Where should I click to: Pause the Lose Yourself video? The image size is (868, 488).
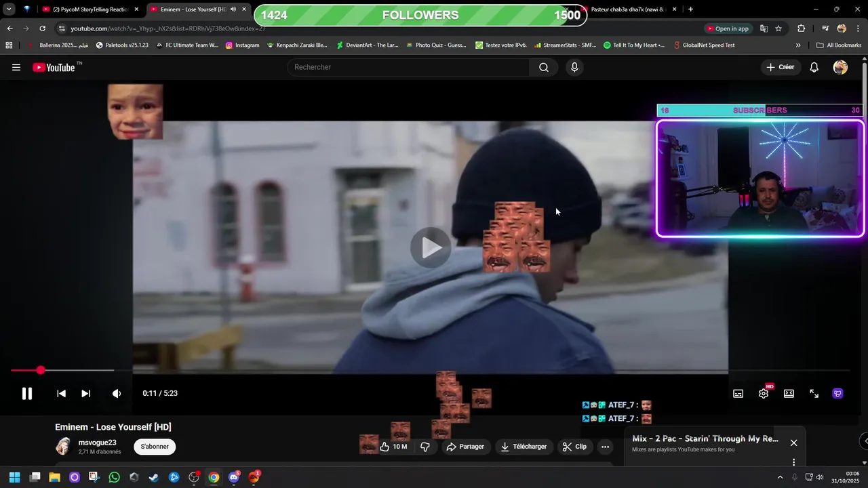[27, 393]
